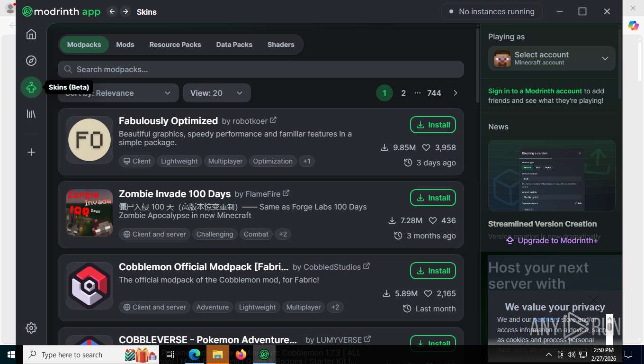
Task: Open the Streamlined Version Creation news image
Action: pyautogui.click(x=552, y=175)
